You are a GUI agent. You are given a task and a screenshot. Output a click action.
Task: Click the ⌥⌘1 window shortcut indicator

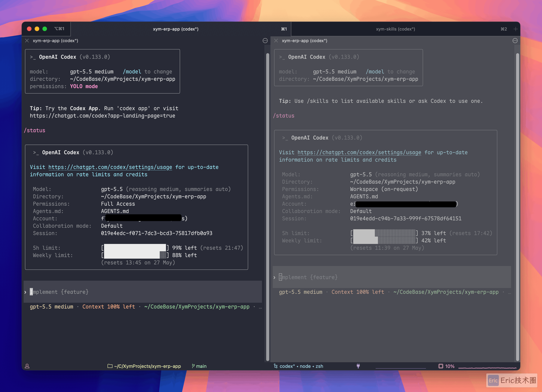[59, 29]
